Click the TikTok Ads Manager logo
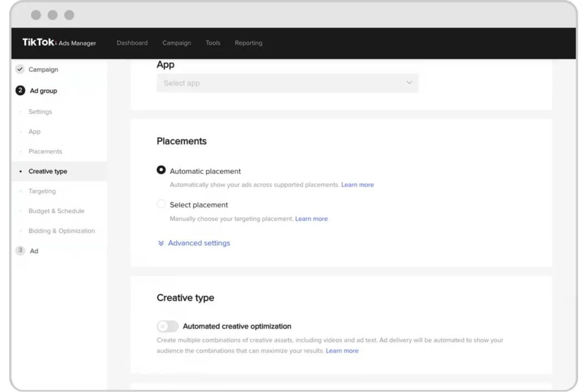 click(59, 43)
